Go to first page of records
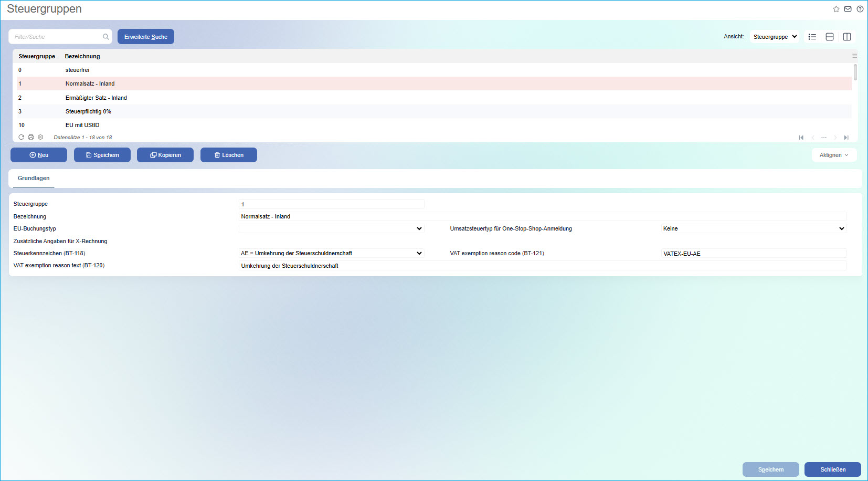868x481 pixels. pyautogui.click(x=801, y=138)
